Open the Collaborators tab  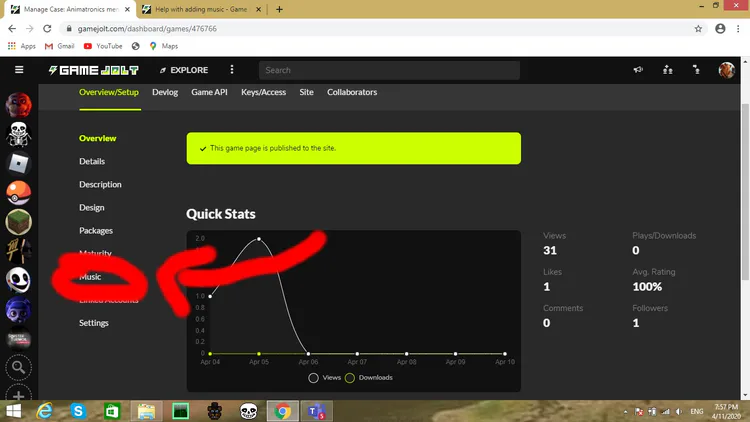tap(352, 92)
